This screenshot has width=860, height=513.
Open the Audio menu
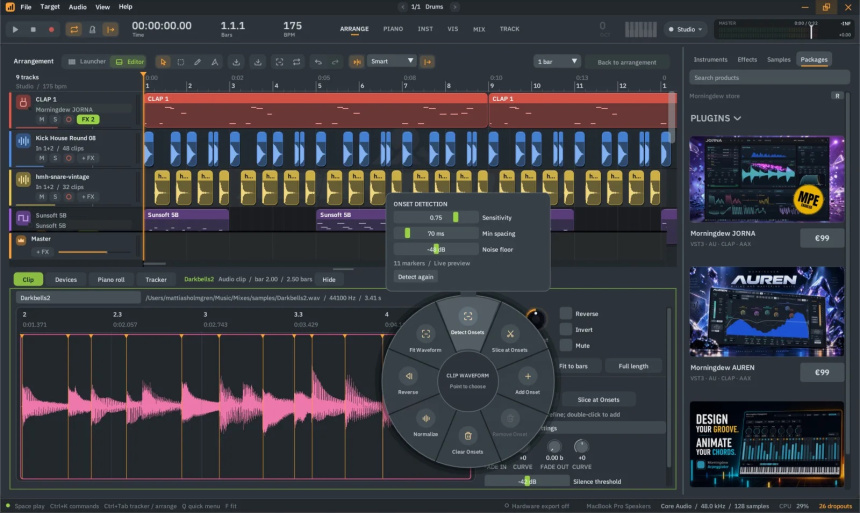pos(77,7)
